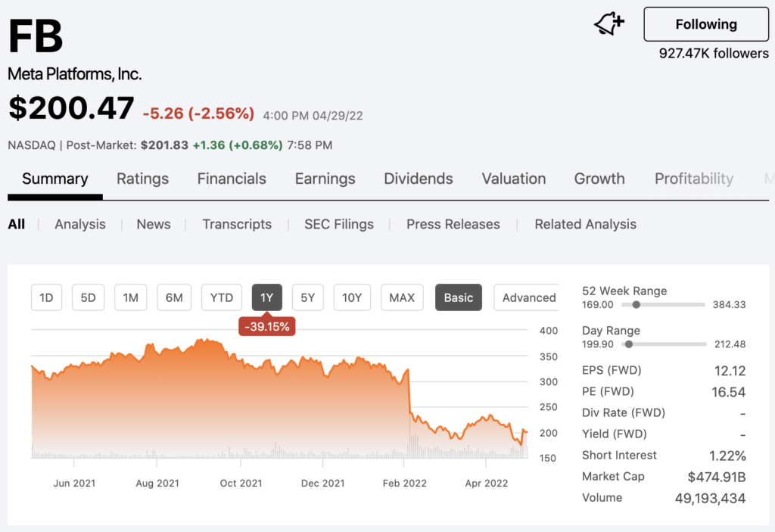
Task: Click the post-market $201.83 price
Action: [x=164, y=145]
